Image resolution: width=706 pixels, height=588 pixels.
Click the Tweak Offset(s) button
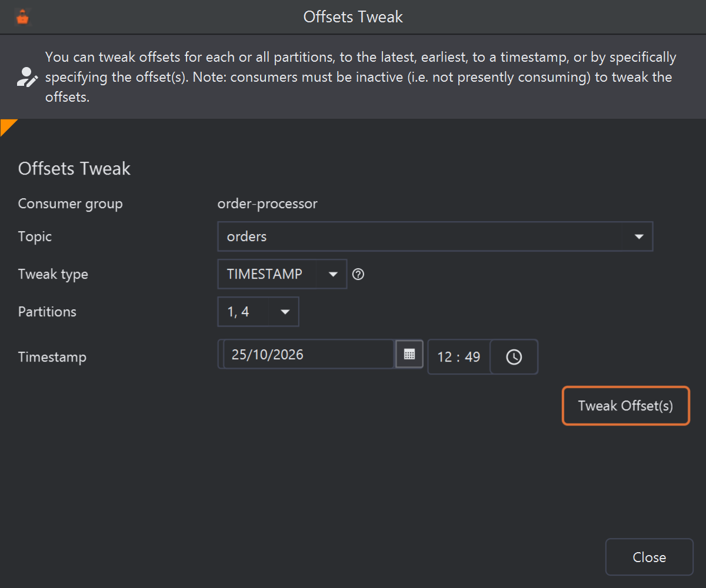pyautogui.click(x=626, y=406)
